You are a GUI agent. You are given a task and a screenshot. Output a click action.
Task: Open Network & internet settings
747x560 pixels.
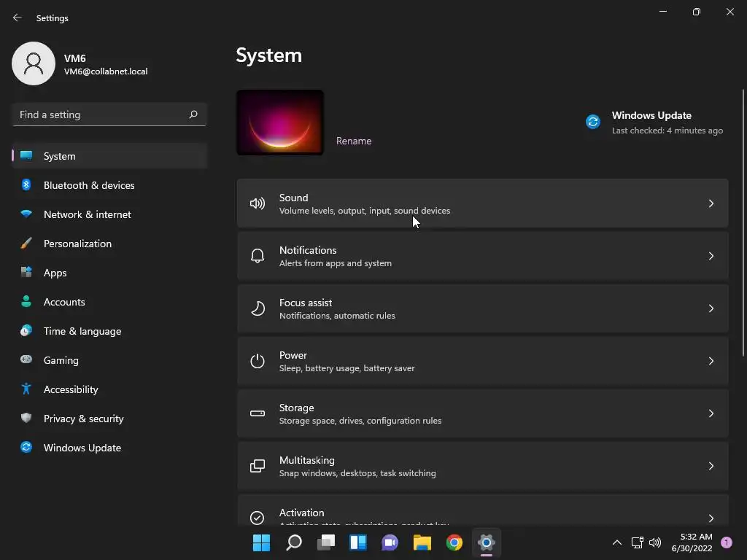109,214
